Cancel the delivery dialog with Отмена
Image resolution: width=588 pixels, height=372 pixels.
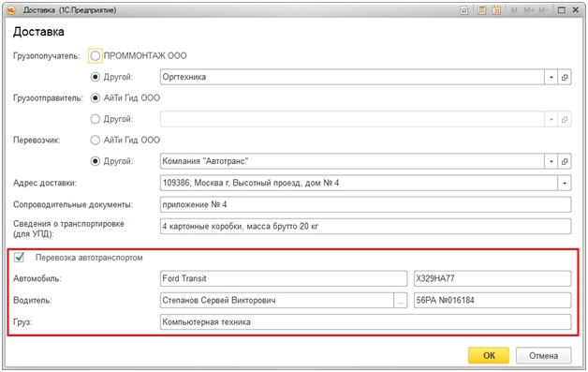[x=543, y=355]
